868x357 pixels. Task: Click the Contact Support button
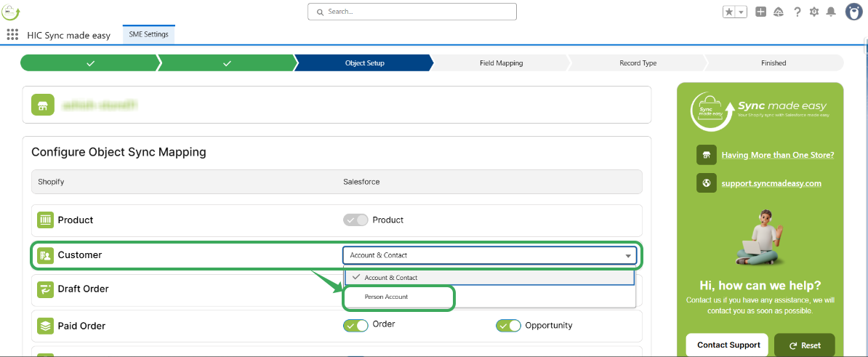(728, 345)
